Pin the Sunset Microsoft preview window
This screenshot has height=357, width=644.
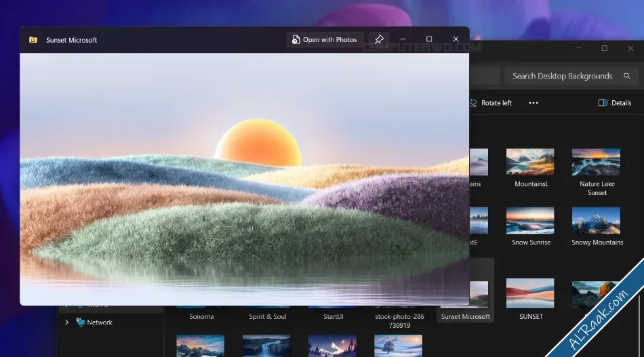tap(379, 39)
